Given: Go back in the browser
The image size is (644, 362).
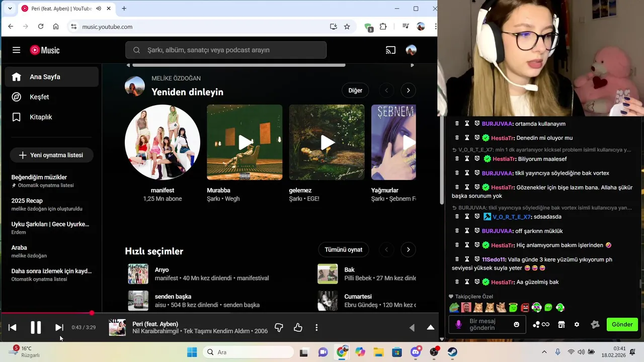Looking at the screenshot, I should [11, 27].
